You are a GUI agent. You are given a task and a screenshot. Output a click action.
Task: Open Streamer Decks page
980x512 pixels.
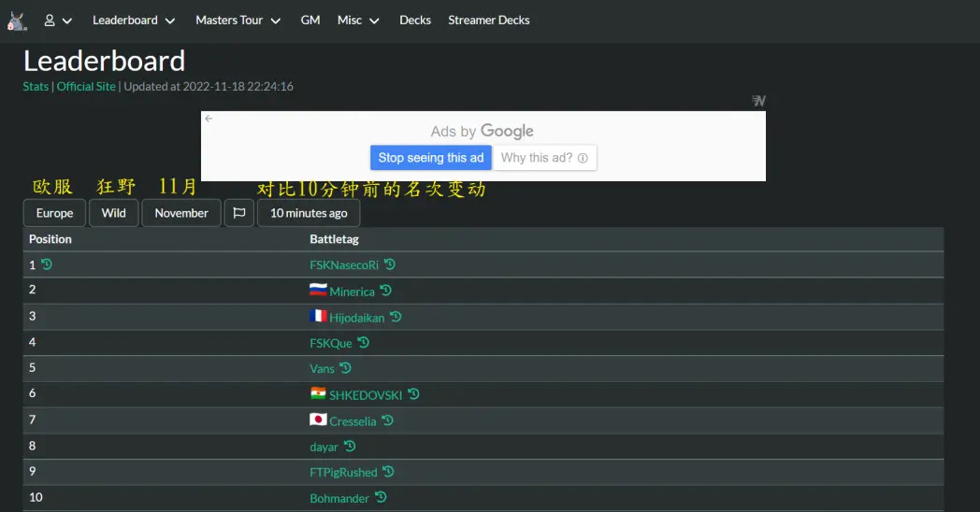pos(488,21)
